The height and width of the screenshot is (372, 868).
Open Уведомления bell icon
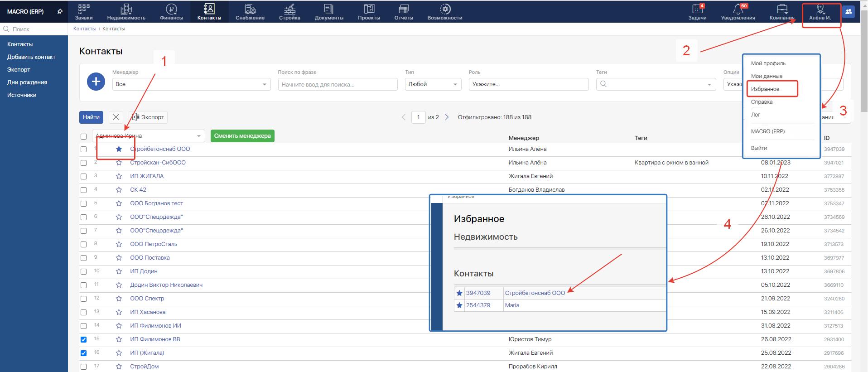(x=738, y=9)
